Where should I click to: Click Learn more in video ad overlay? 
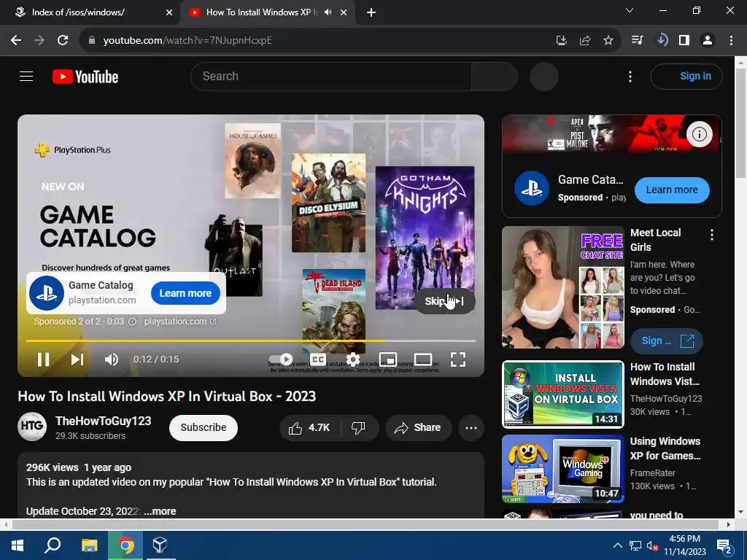point(185,293)
